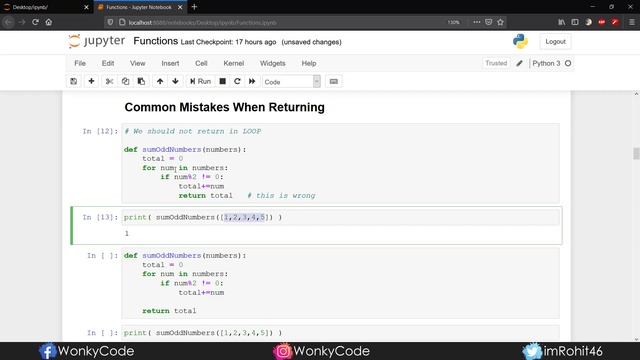
Task: Open the Kernel menu
Action: pos(233,63)
